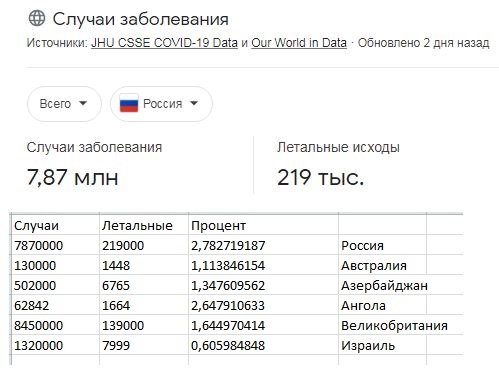Select cell with 219000
The height and width of the screenshot is (387, 499).
click(144, 245)
